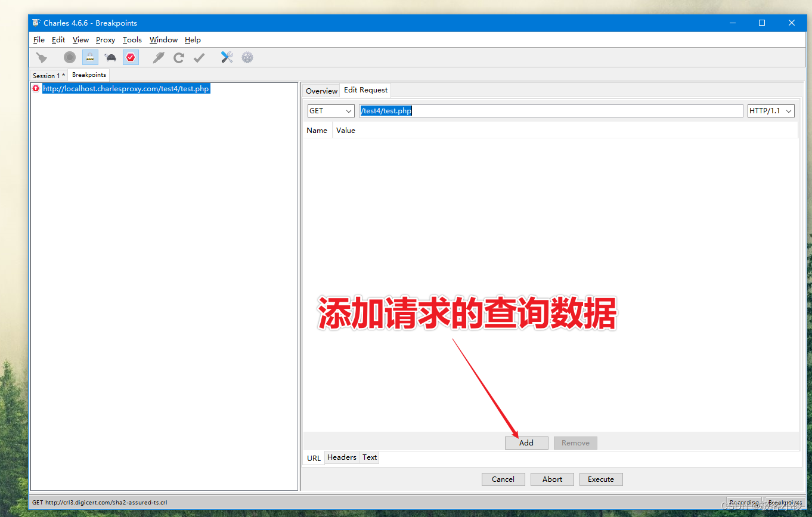Open the Help menu

(193, 40)
